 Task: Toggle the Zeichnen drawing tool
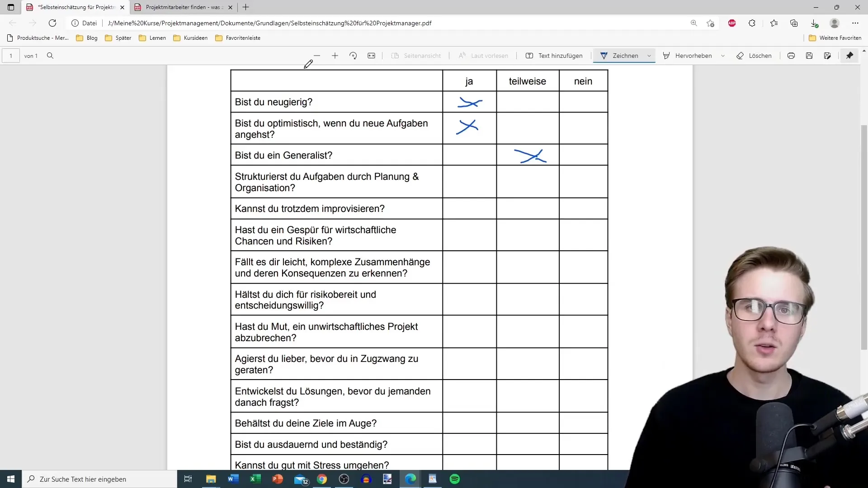tap(619, 56)
